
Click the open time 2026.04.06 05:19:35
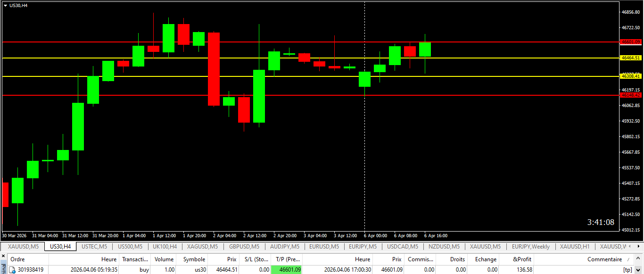tap(94, 270)
